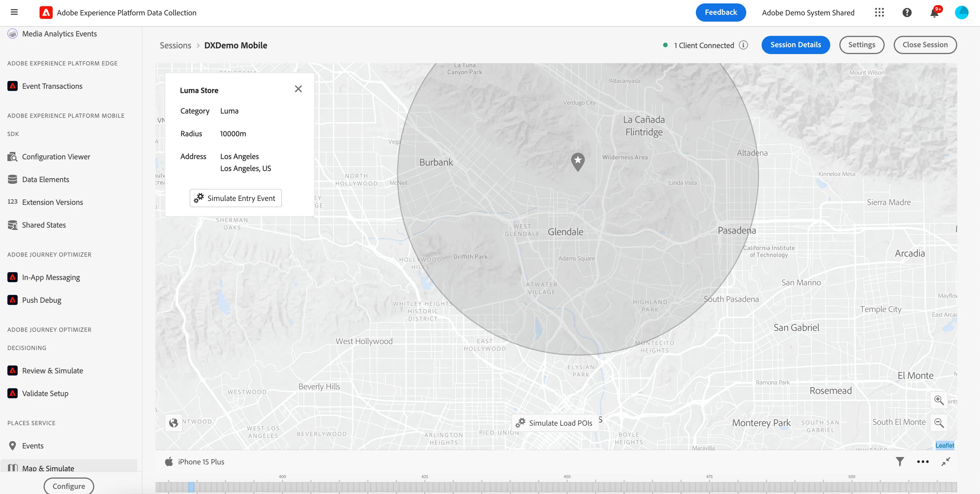Click the client connected info icon
Viewport: 980px width, 494px height.
[743, 45]
